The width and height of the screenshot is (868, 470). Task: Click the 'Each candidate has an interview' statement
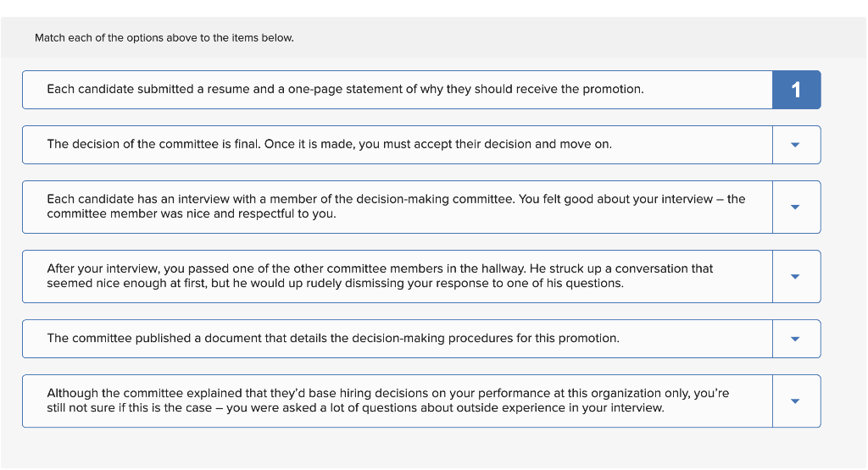(396, 207)
